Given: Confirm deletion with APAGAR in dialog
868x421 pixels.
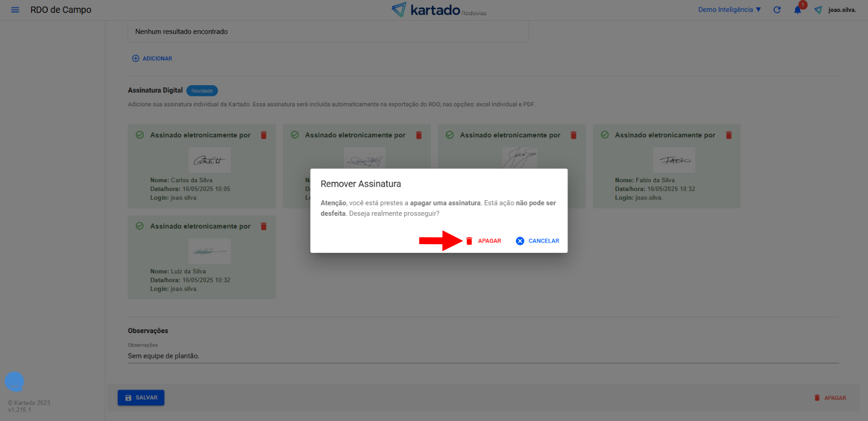Looking at the screenshot, I should (484, 241).
